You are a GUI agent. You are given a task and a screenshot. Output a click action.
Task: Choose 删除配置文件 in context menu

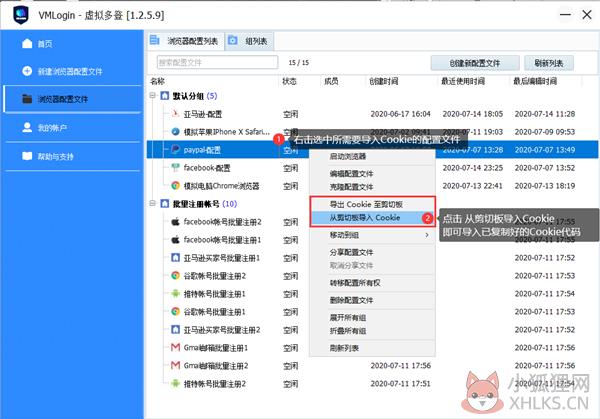tap(372, 300)
